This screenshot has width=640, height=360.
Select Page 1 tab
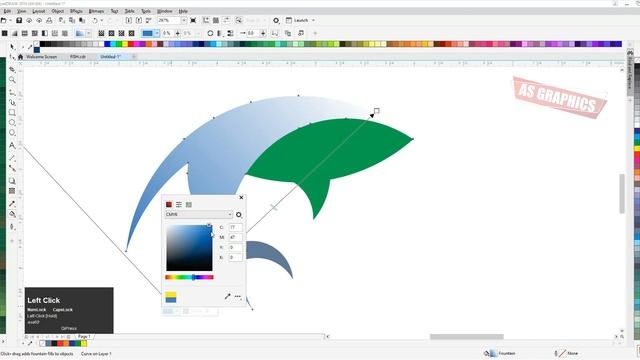click(84, 337)
